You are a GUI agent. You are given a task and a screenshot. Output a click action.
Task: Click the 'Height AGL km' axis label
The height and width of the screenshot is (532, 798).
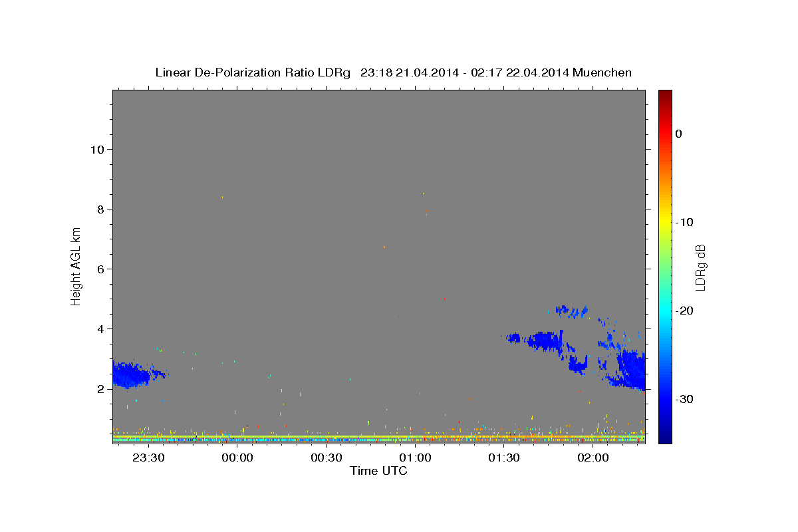pos(76,266)
